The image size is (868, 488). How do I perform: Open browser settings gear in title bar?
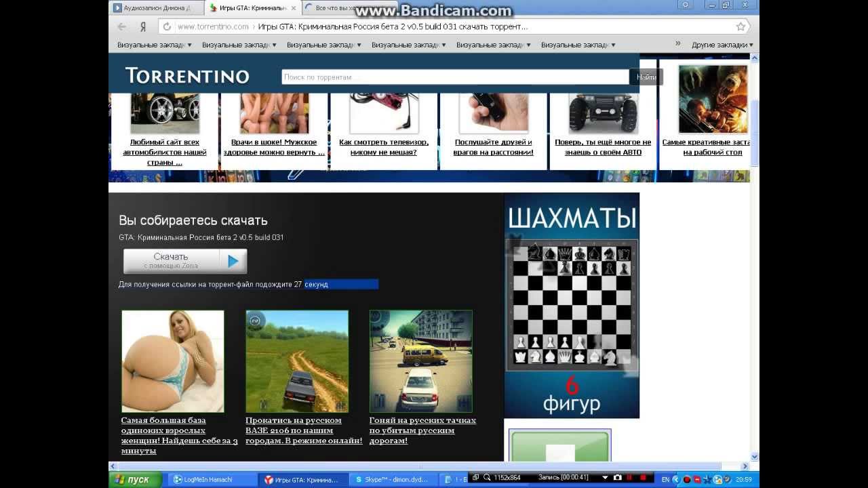pyautogui.click(x=686, y=5)
